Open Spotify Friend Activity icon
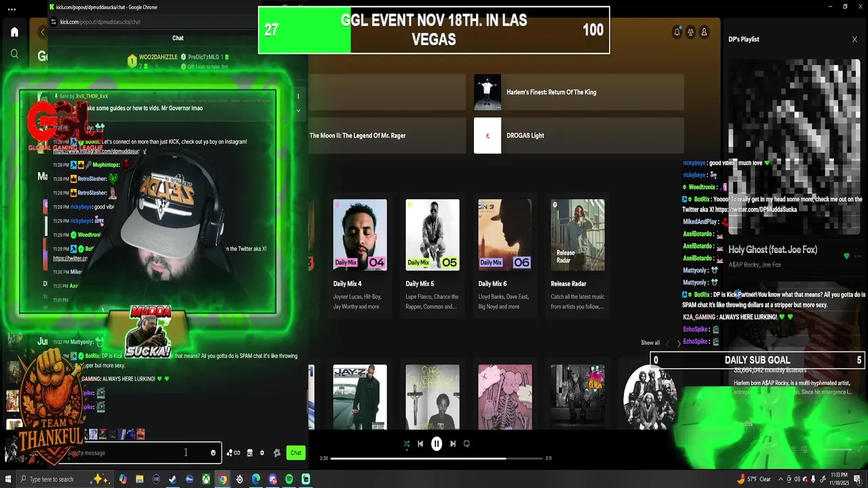 coord(690,32)
